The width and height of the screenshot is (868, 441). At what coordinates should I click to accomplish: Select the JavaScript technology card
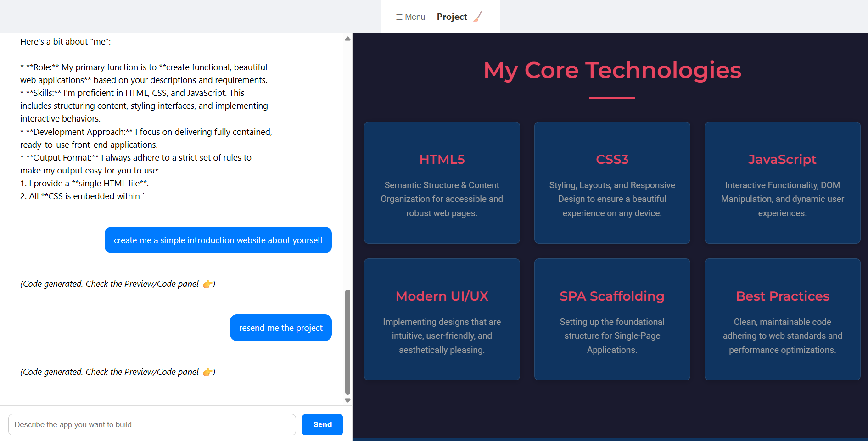(782, 183)
